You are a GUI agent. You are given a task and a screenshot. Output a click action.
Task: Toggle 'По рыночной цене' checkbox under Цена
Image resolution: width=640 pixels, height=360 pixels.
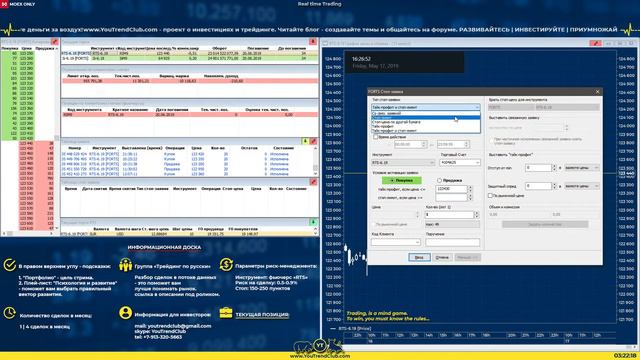374,224
